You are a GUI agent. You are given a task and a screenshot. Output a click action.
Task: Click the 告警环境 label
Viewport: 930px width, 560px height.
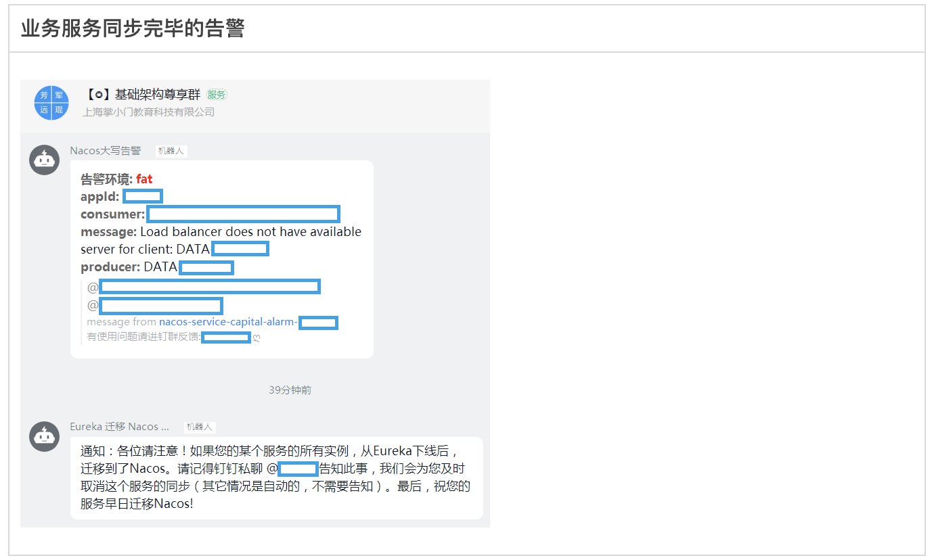(x=106, y=179)
